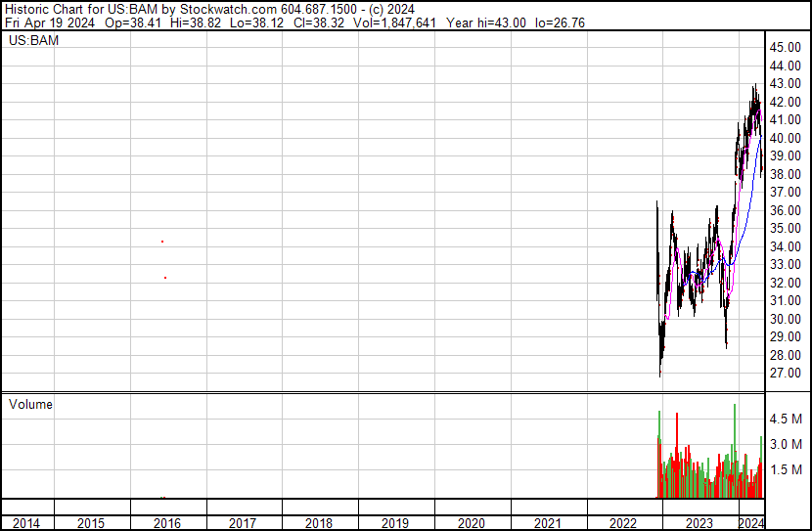The image size is (812, 531).
Task: Click the 2014 year label on the timeline
Action: point(26,523)
